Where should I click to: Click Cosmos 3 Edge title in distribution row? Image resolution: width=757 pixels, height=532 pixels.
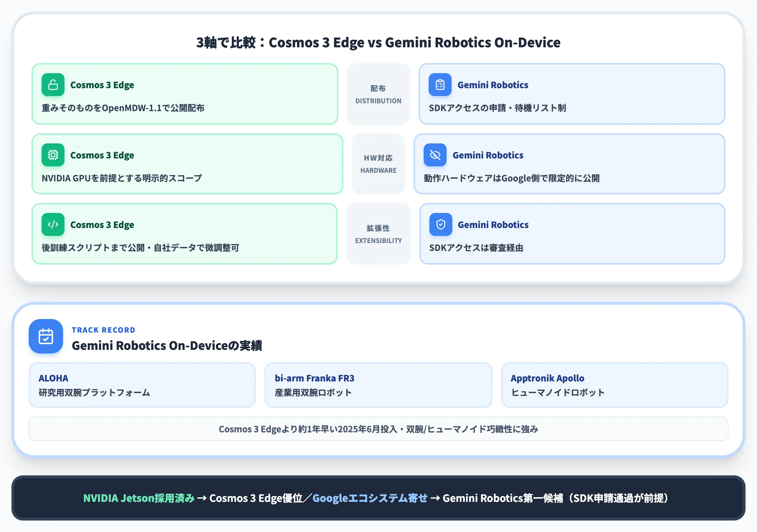point(102,85)
